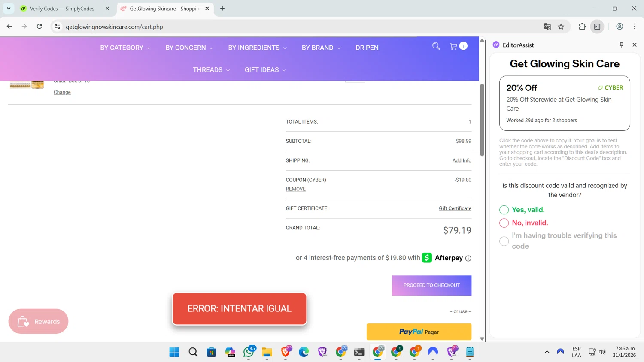Open the site information icon in address bar
644x362 pixels.
coord(57,27)
